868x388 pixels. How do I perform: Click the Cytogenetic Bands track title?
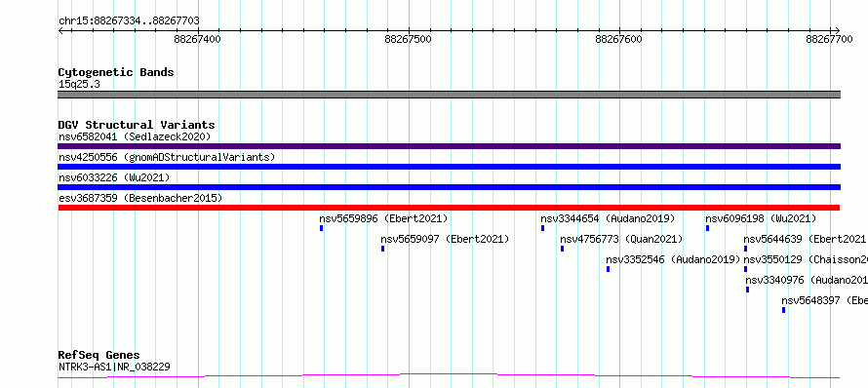click(116, 72)
